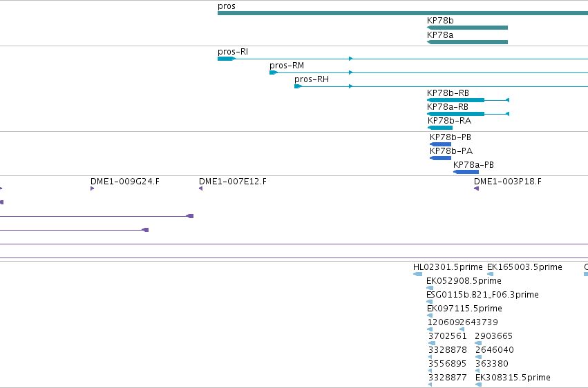588x388 pixels.
Task: Pick the KP78a-PB protein feature
Action: tap(466, 172)
